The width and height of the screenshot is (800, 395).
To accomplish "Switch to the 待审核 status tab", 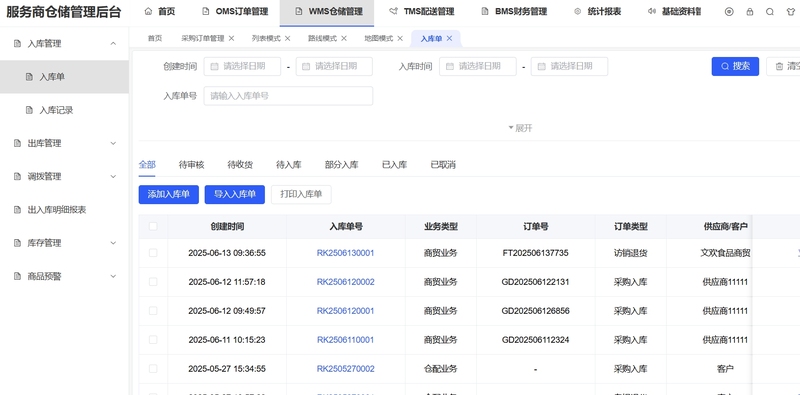I will 191,165.
